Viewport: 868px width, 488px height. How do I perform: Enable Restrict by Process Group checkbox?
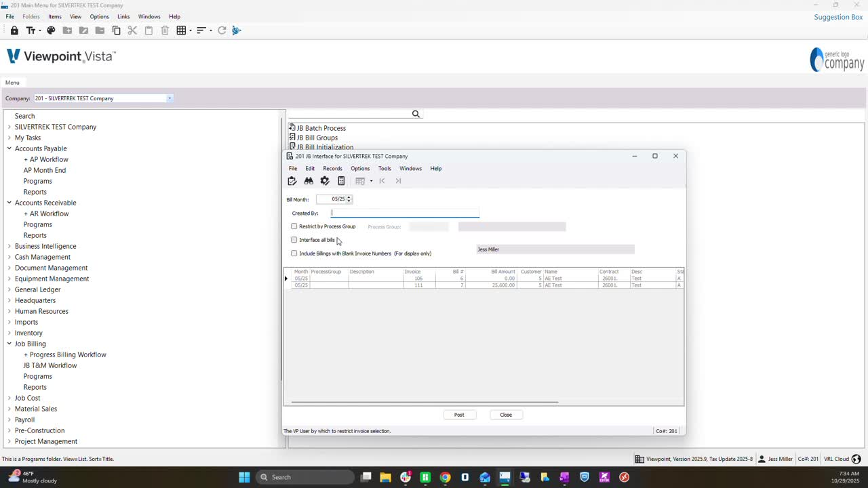click(x=294, y=226)
